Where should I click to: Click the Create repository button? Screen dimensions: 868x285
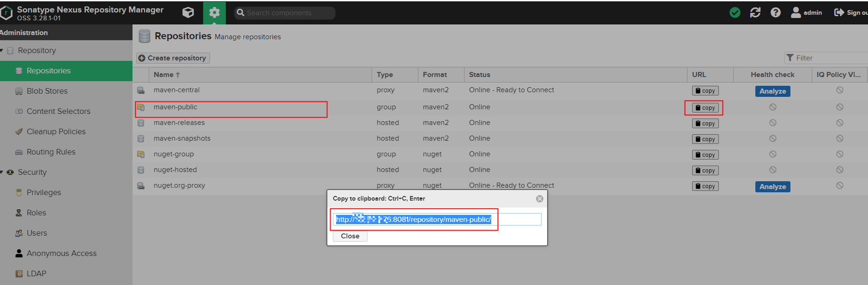(x=173, y=58)
